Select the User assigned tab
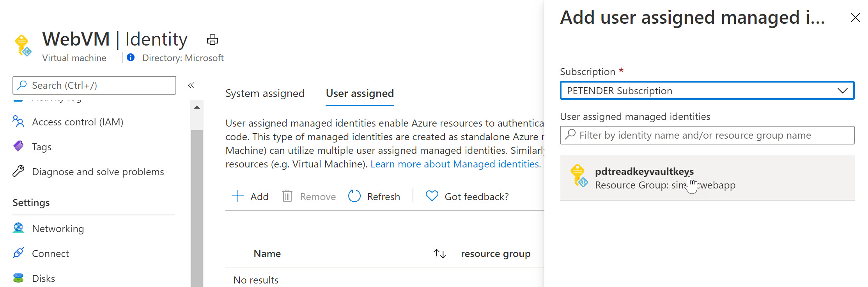 [360, 93]
